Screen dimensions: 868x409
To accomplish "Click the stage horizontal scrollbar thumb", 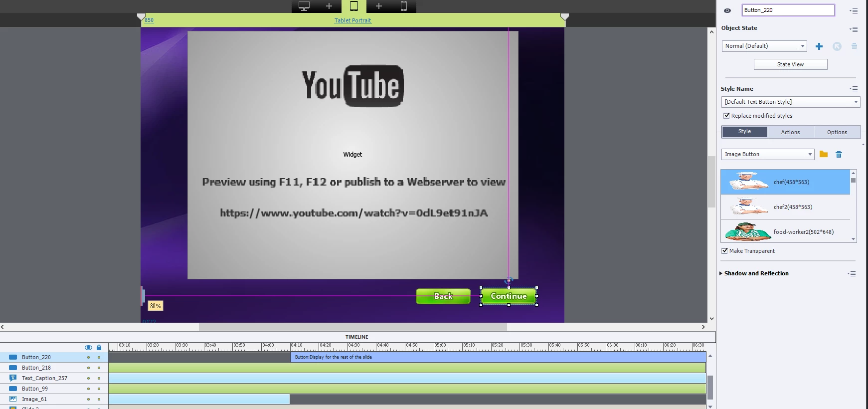I will point(352,327).
